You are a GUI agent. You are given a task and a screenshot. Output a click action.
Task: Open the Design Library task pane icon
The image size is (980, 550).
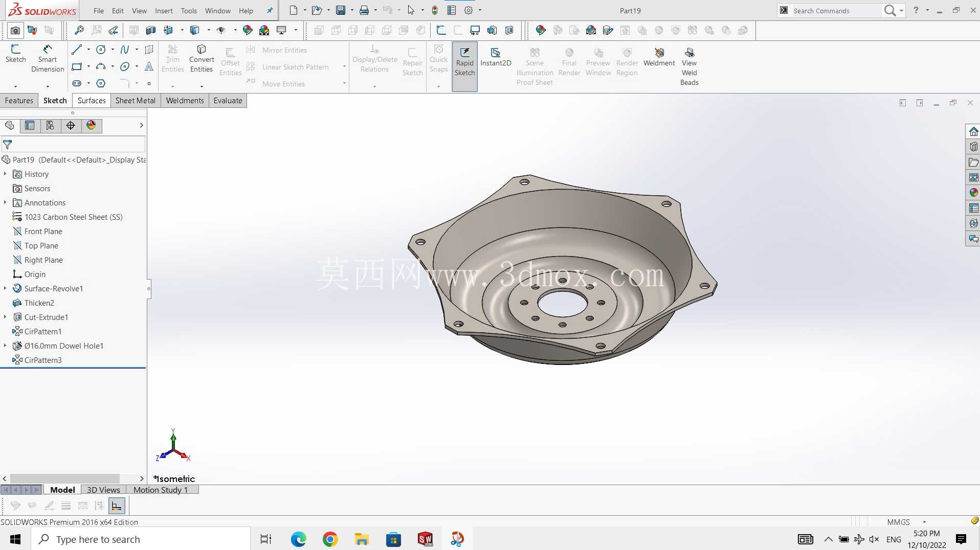click(973, 147)
